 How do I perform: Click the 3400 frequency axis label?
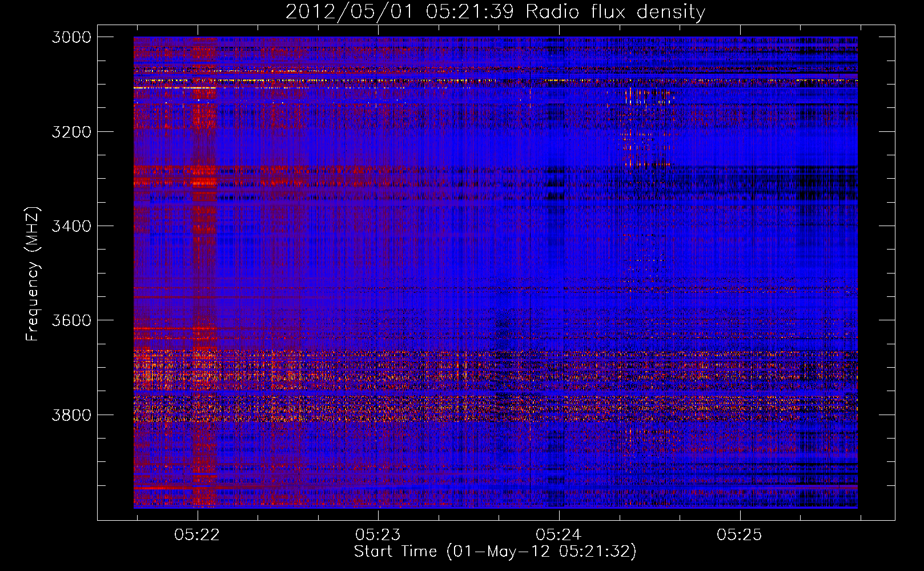click(71, 226)
